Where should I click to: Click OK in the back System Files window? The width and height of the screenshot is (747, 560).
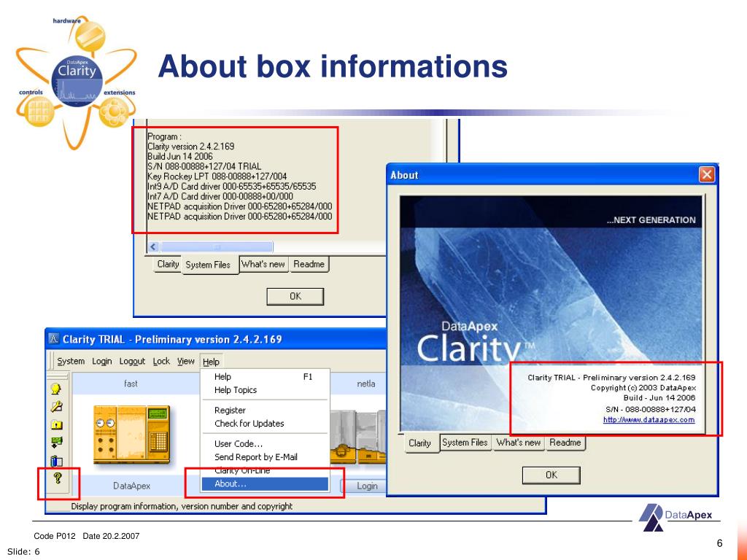click(295, 296)
